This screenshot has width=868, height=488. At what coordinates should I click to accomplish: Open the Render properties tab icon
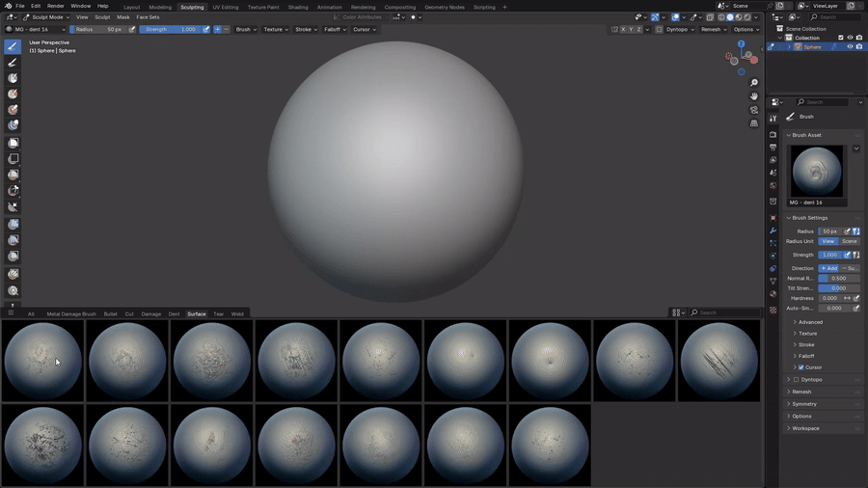tap(773, 134)
